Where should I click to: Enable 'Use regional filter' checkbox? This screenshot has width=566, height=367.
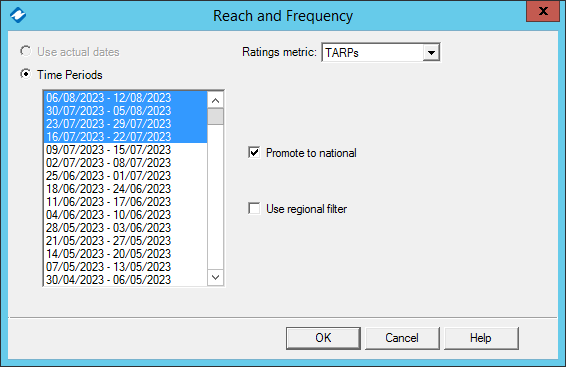[254, 209]
